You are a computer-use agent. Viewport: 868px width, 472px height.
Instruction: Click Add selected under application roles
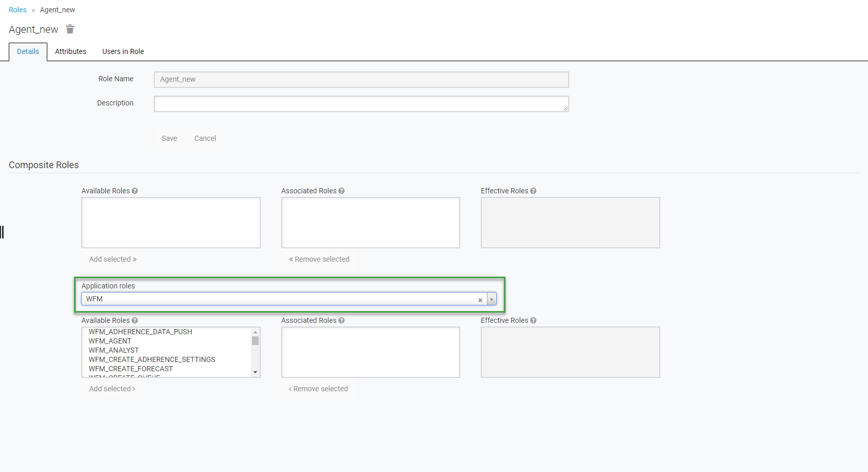[112, 389]
